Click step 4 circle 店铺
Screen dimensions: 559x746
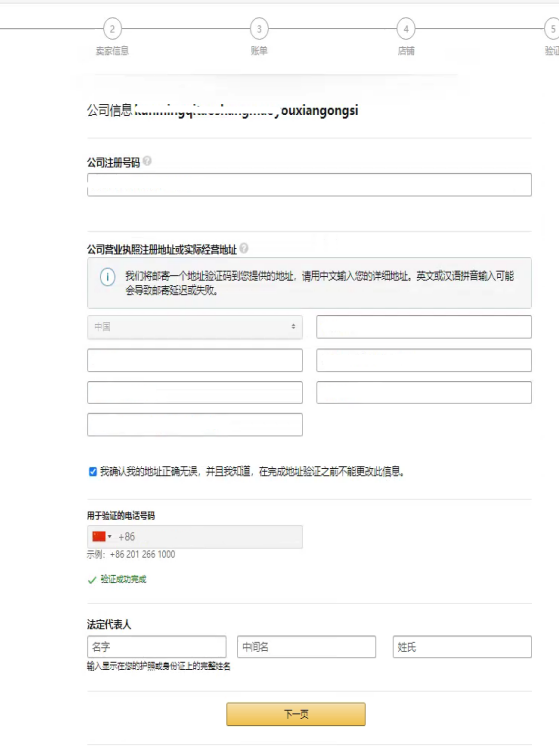(406, 29)
